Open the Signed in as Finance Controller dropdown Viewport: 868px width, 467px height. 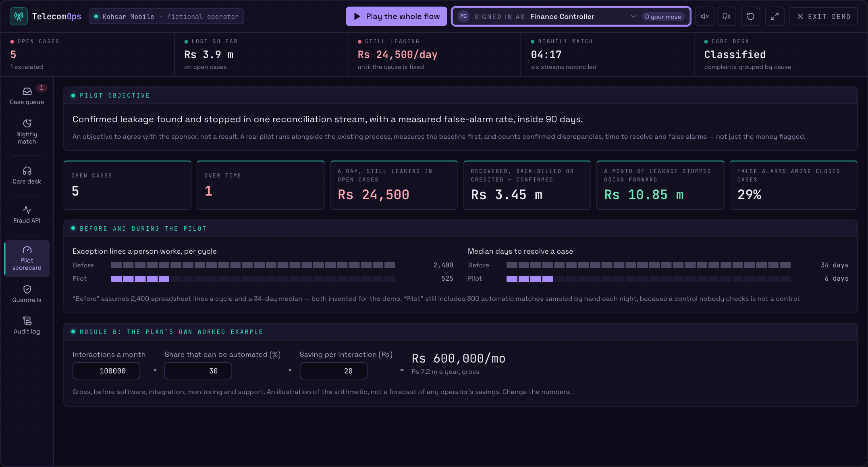(x=571, y=17)
